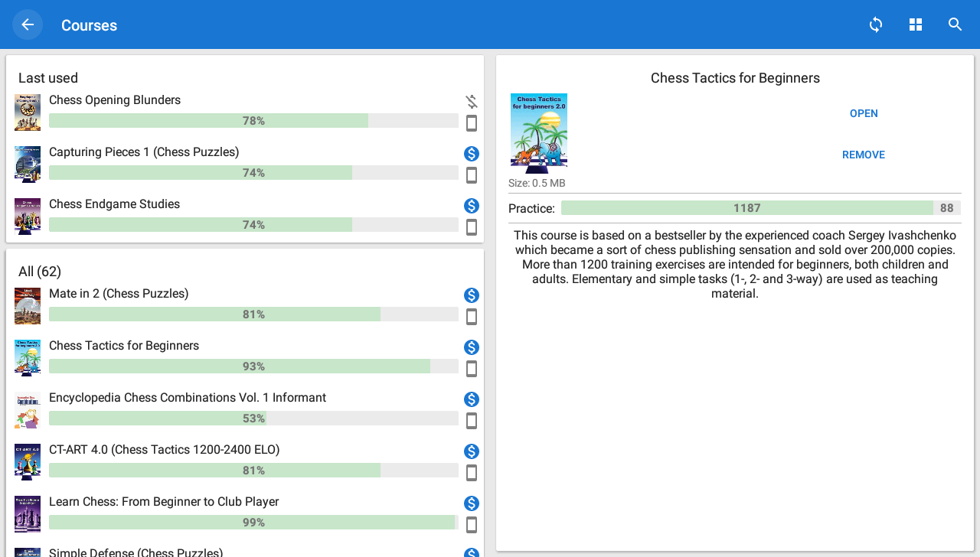
Task: Open the search tool
Action: point(955,24)
